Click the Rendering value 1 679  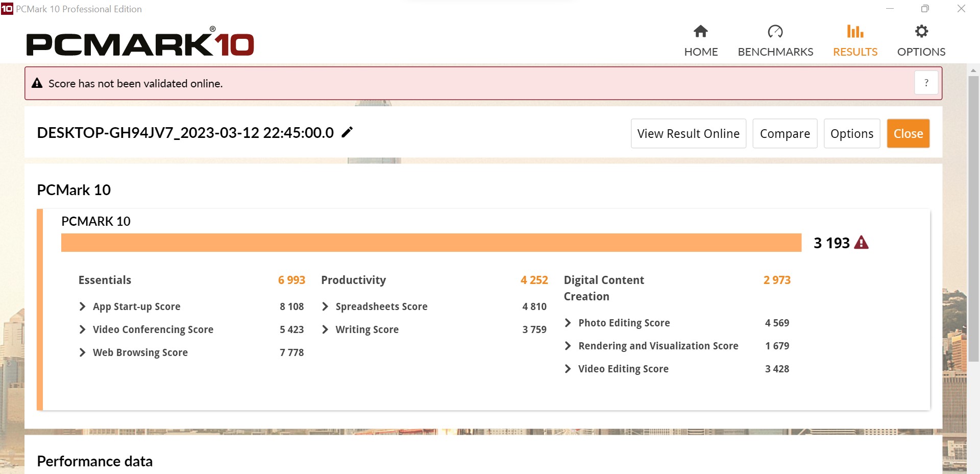[777, 346]
